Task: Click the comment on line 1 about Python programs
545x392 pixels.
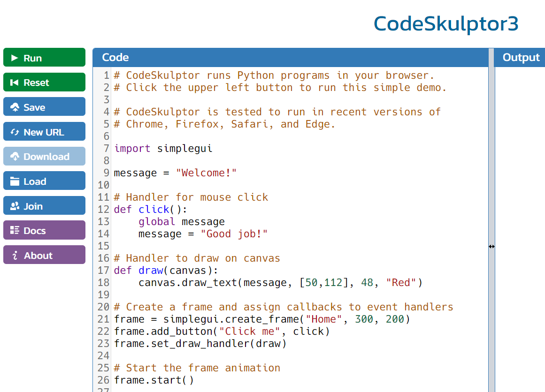Action: pyautogui.click(x=274, y=75)
